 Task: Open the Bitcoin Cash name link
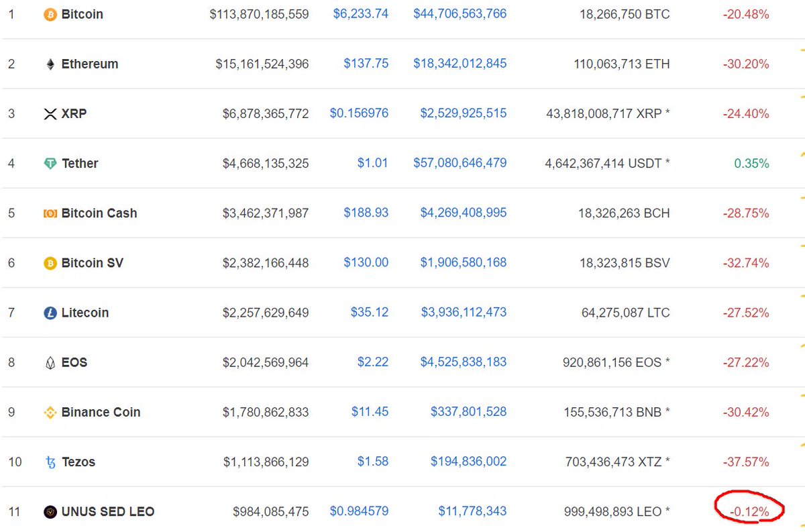coord(99,213)
